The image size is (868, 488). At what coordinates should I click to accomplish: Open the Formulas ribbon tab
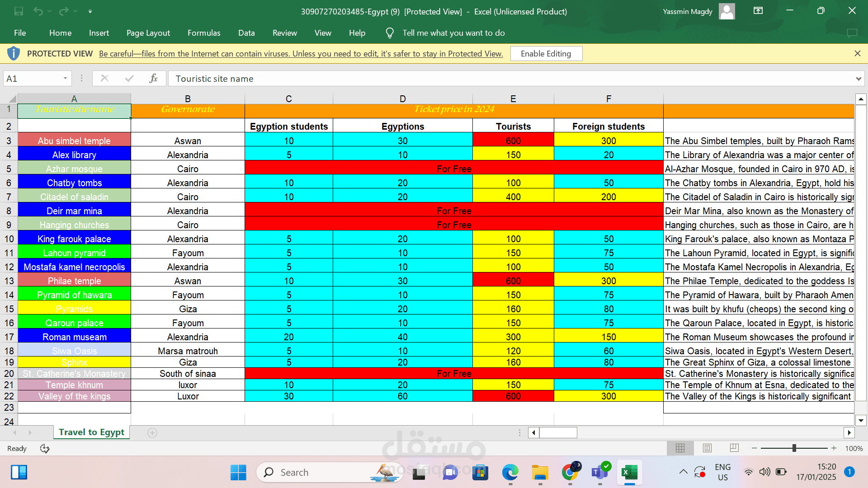tap(204, 33)
